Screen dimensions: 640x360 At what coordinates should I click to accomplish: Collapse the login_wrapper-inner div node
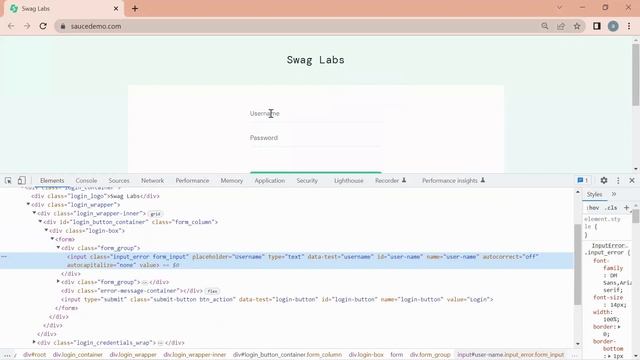pos(34,213)
